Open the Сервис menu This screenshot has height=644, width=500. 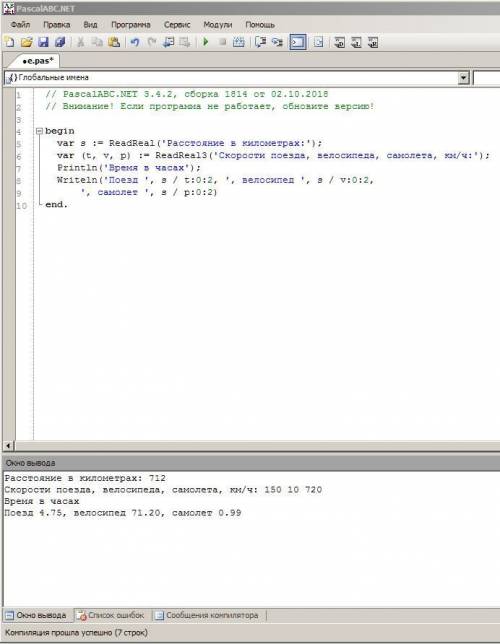pos(177,25)
